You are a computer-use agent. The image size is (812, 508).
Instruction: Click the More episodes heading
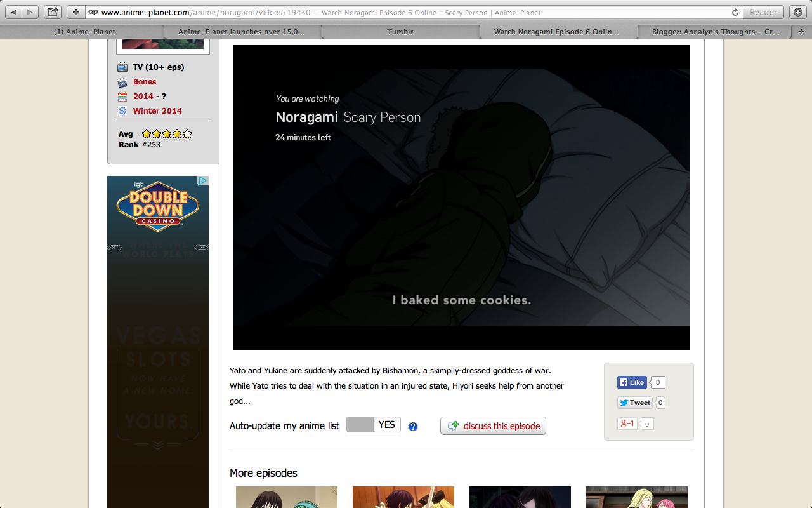[263, 473]
